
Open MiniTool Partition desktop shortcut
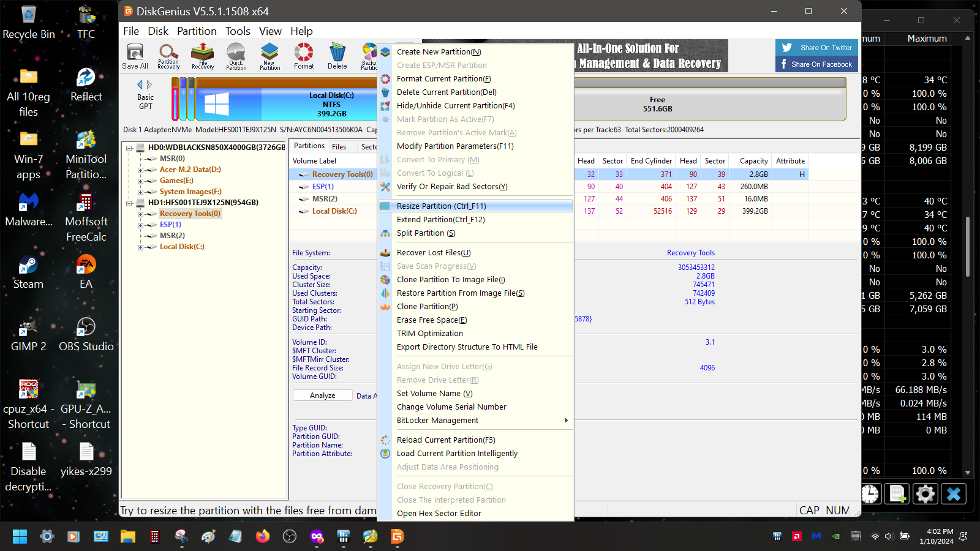86,154
